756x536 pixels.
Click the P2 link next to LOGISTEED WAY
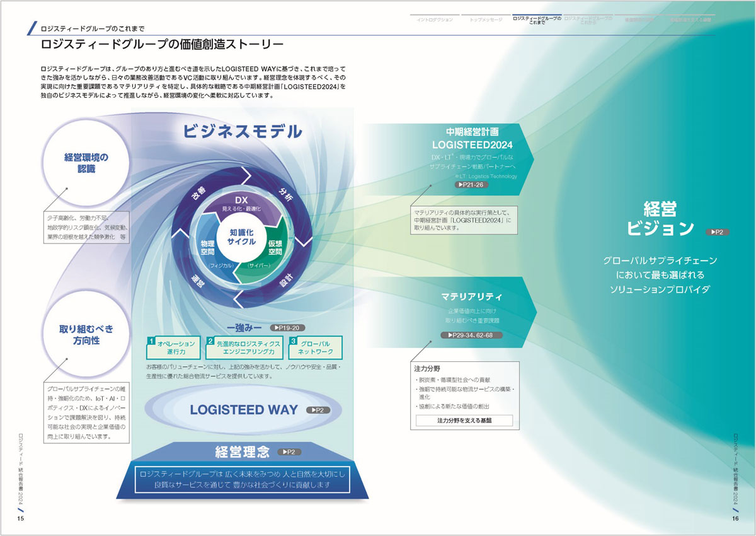pos(318,410)
